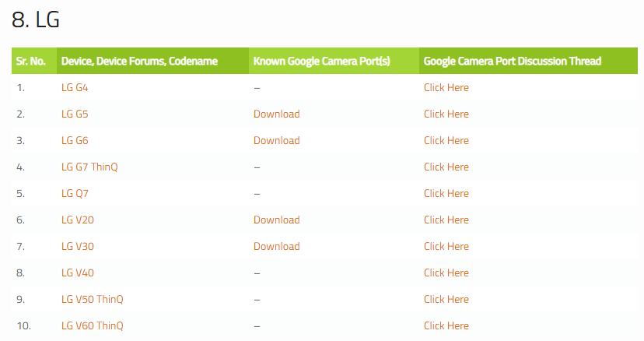This screenshot has width=644, height=341.
Task: Open the LG V20 device link
Action: [78, 220]
